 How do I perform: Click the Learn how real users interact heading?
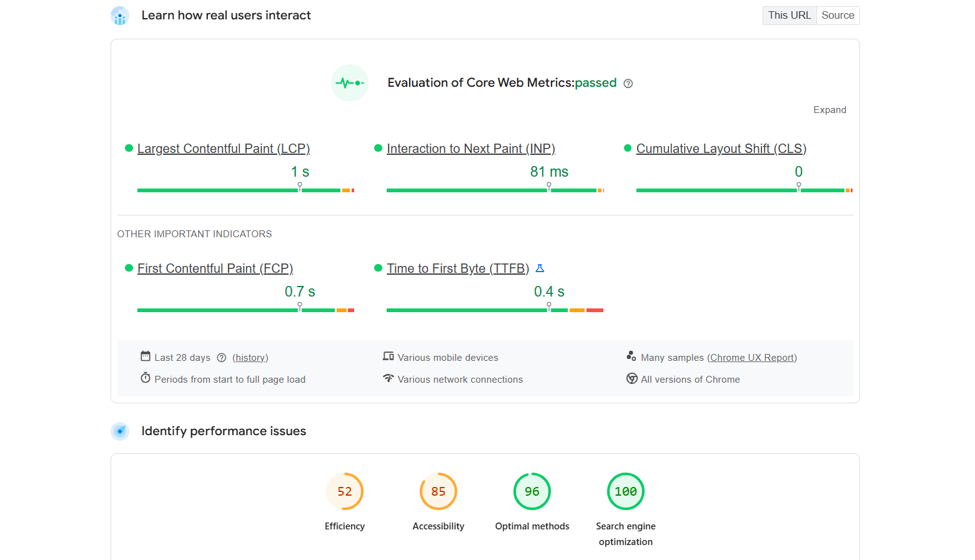pos(226,16)
